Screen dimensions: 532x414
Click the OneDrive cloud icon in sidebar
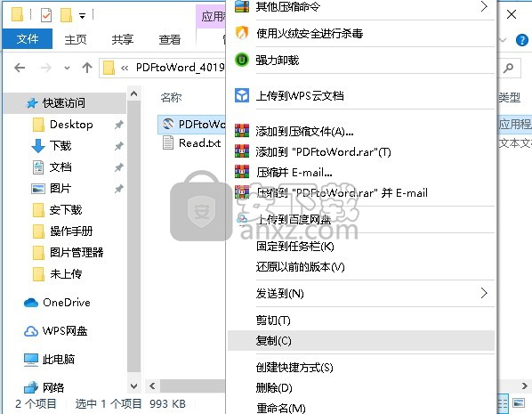[x=31, y=302]
